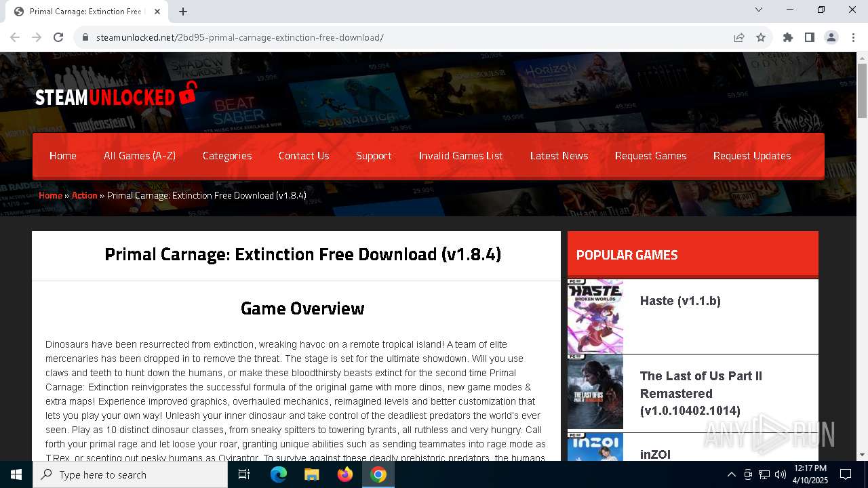Click the safely remove hardware tray icon
868x488 pixels.
[x=747, y=474]
